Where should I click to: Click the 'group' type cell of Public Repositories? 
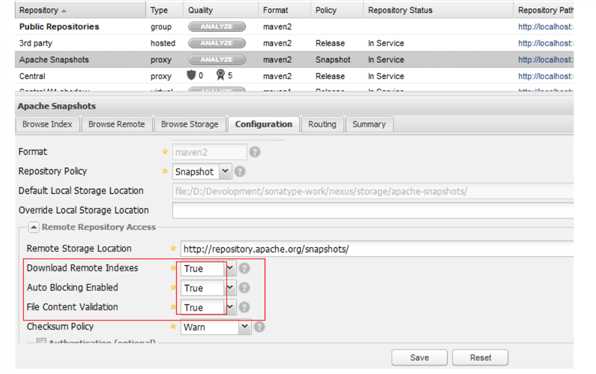click(x=161, y=27)
